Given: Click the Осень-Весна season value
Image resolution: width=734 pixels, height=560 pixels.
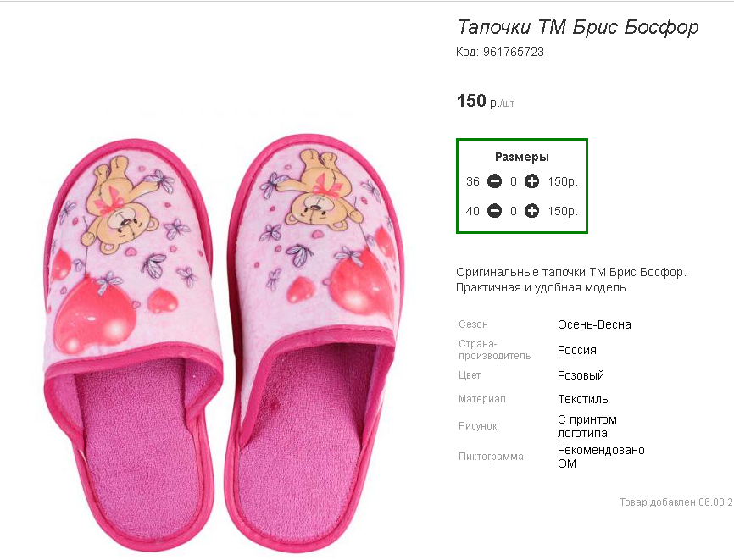Looking at the screenshot, I should 594,324.
